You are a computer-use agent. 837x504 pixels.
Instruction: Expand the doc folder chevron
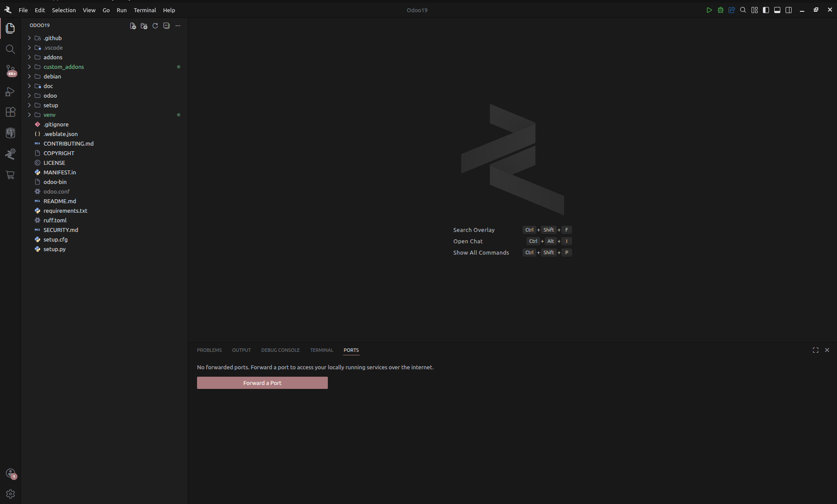point(29,86)
